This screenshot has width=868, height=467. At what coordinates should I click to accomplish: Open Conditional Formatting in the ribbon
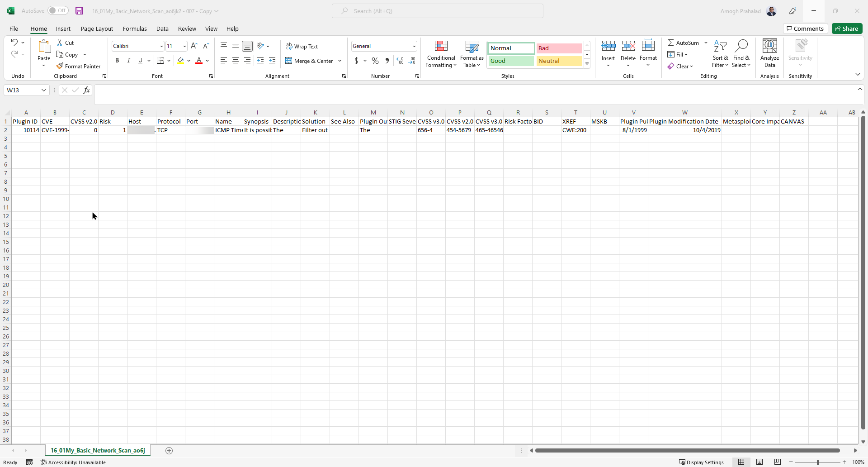click(x=441, y=54)
